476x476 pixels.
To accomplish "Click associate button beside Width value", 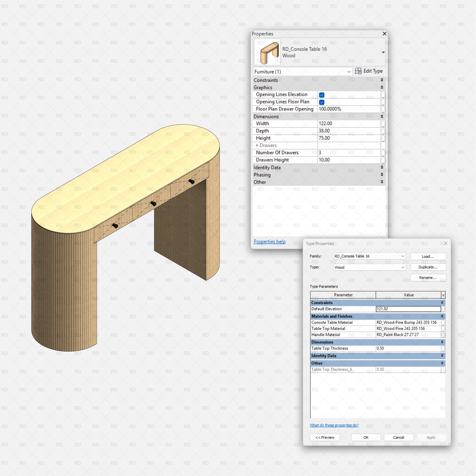I will pos(383,123).
